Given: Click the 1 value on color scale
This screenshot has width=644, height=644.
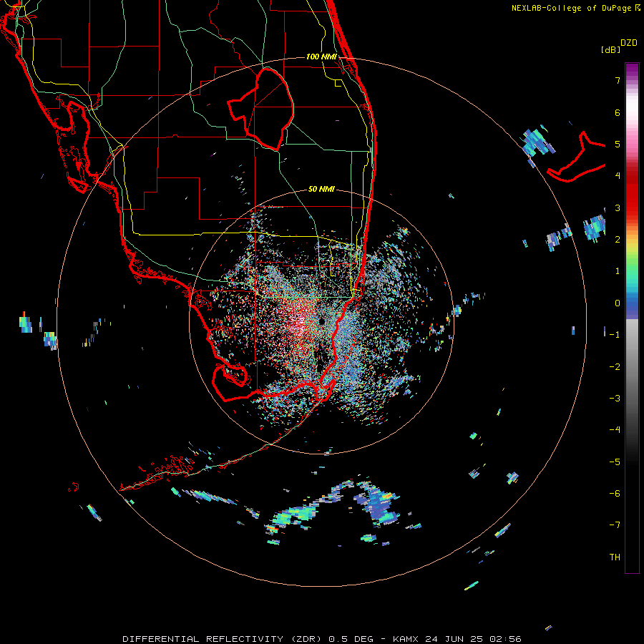Looking at the screenshot, I should (618, 271).
